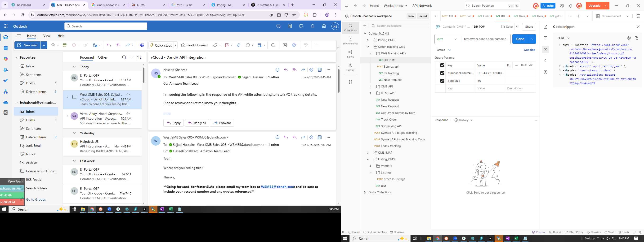The height and width of the screenshot is (242, 644).
Task: Open File Explorer from Outlook-side taskbar
Action: point(83,209)
